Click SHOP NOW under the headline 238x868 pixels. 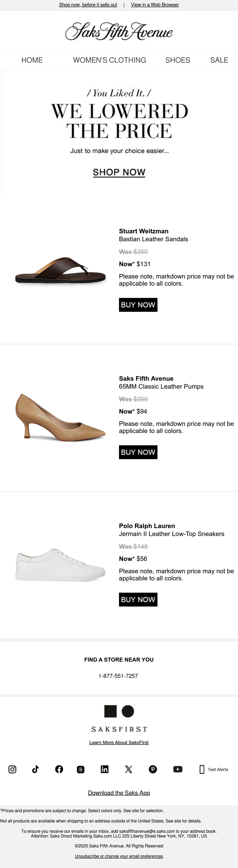[119, 172]
